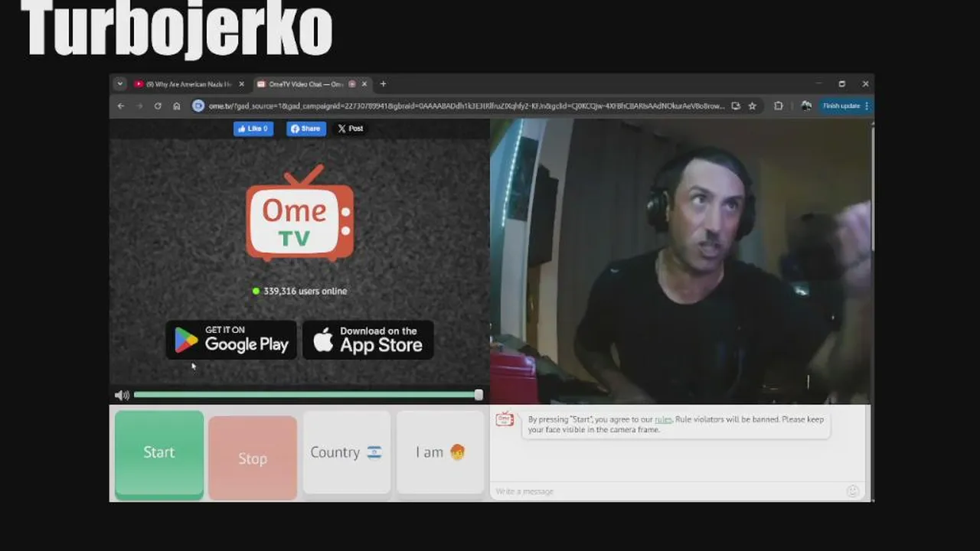Viewport: 980px width, 551px height.
Task: Select the ome.tv address bar URL
Action: pos(466,106)
